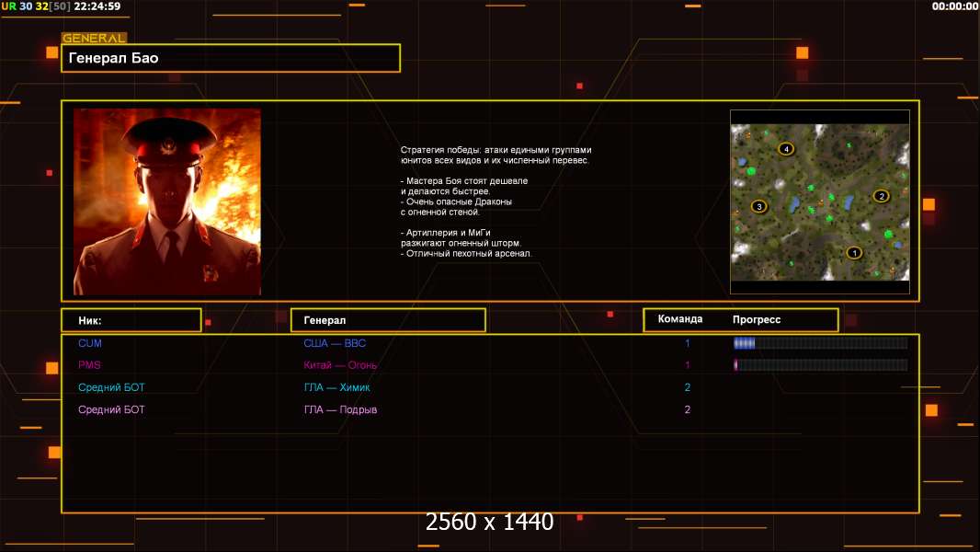Image resolution: width=980 pixels, height=552 pixels.
Task: Click 'ГЛА — Подрыв' general entry
Action: (x=340, y=410)
